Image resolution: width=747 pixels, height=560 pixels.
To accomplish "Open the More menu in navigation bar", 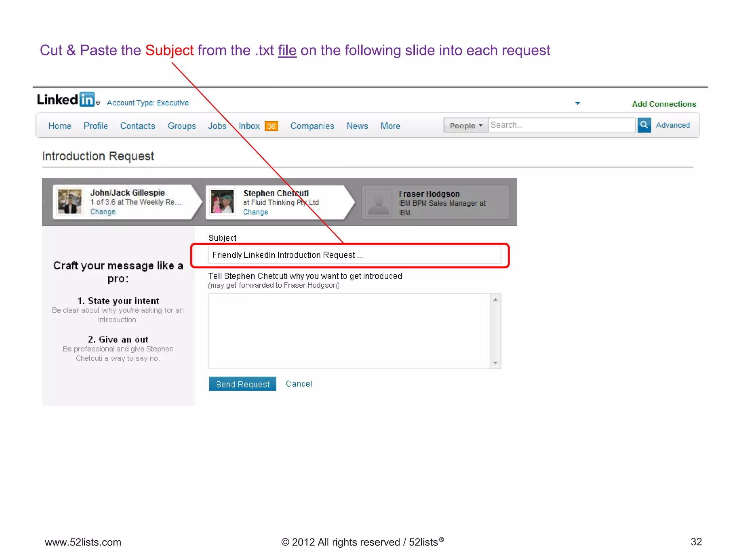I will (x=390, y=126).
